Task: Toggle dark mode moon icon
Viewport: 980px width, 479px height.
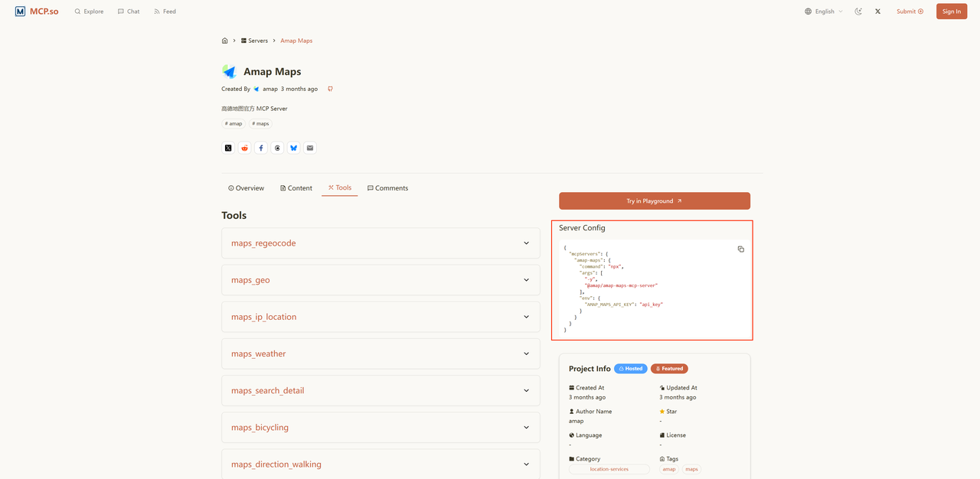Action: coord(858,11)
